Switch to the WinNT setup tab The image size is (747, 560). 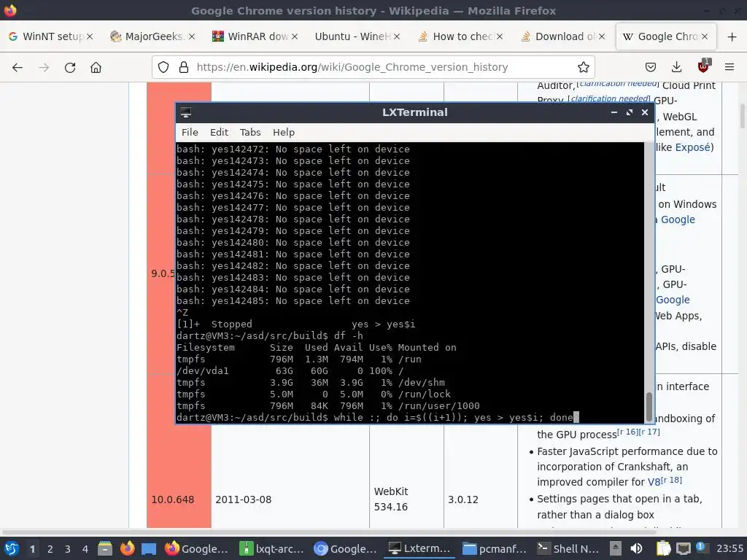(x=51, y=36)
